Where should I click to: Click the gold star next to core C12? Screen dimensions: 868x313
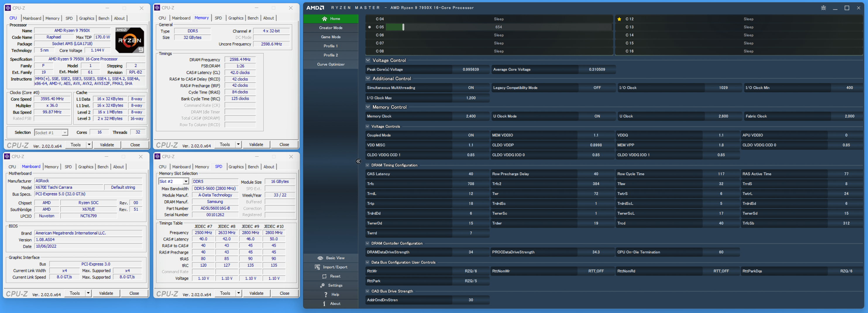619,19
